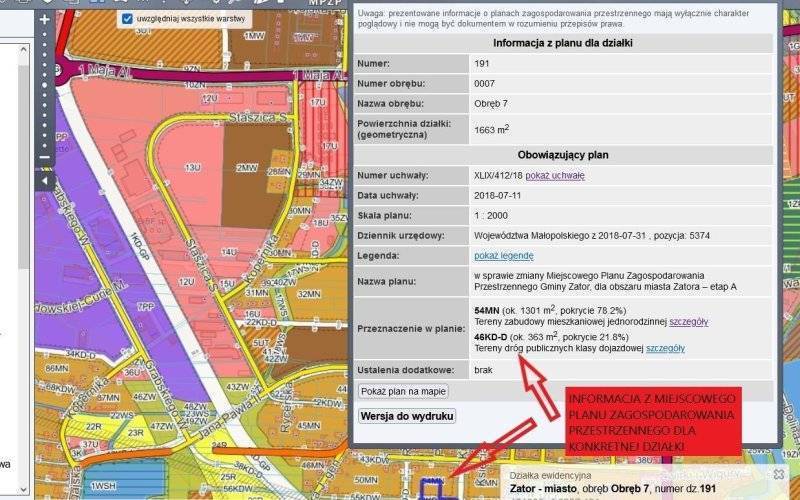
Task: Click the 'Obowiązujący plan' section header
Action: (x=563, y=155)
